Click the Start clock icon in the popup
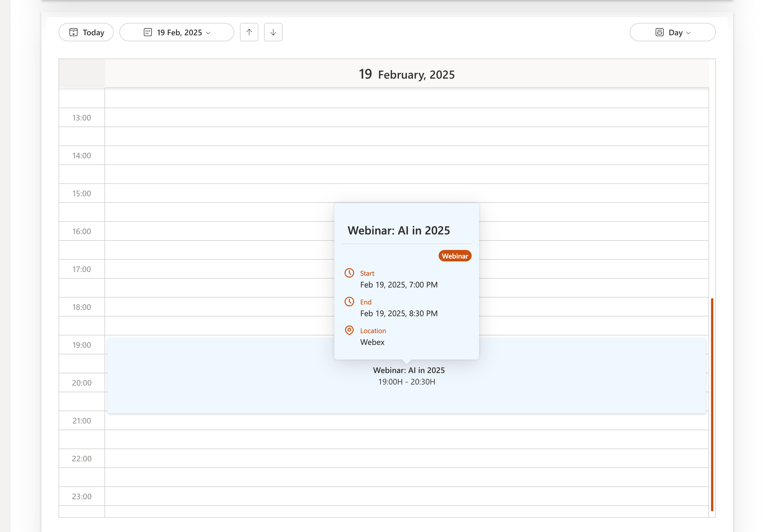The image size is (763, 532). coord(349,273)
